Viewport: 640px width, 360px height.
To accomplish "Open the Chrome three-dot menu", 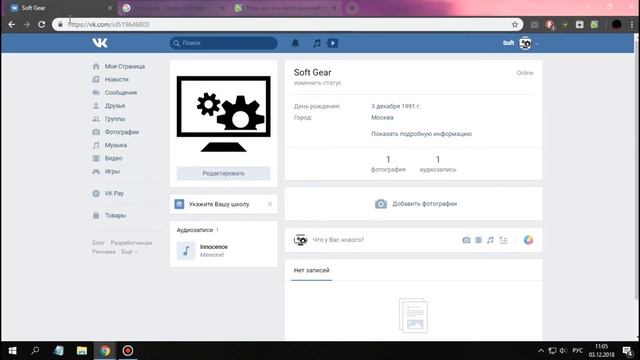I will pos(632,24).
